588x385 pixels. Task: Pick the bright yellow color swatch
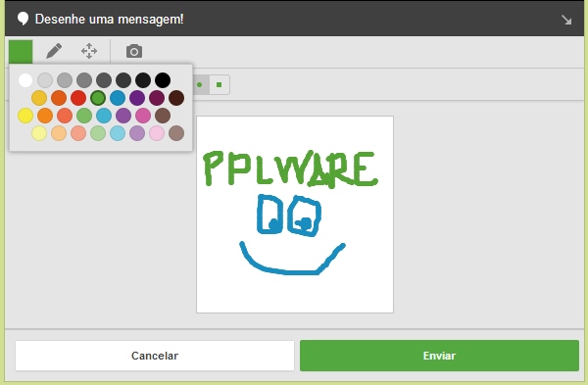[25, 116]
